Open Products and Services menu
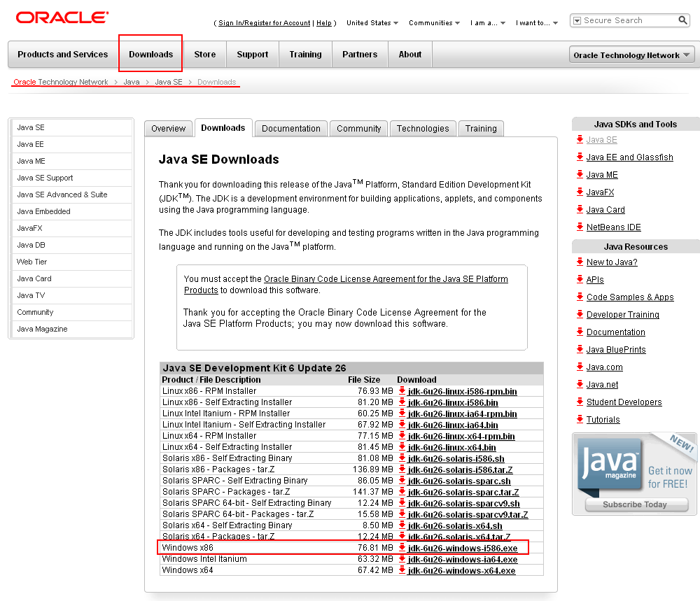Image resolution: width=700 pixels, height=601 pixels. pyautogui.click(x=63, y=55)
